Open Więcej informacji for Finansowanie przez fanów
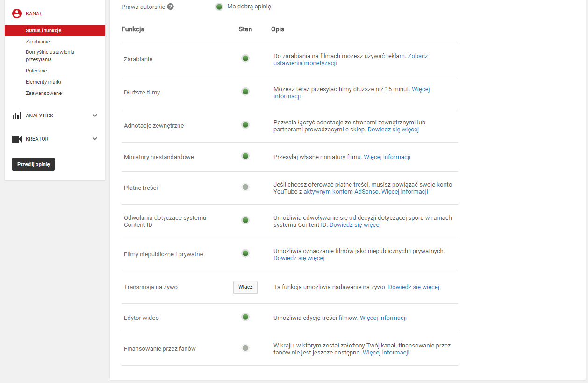 (x=386, y=353)
